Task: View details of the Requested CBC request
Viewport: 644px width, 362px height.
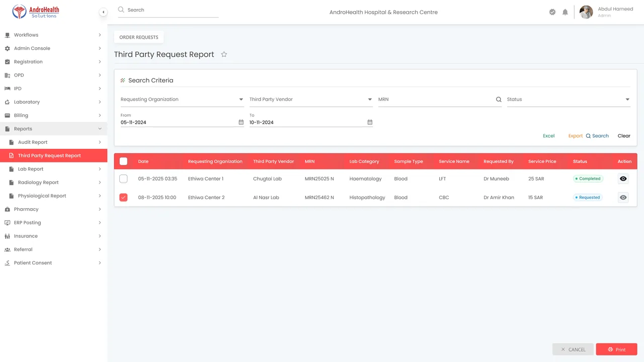Action: [623, 198]
